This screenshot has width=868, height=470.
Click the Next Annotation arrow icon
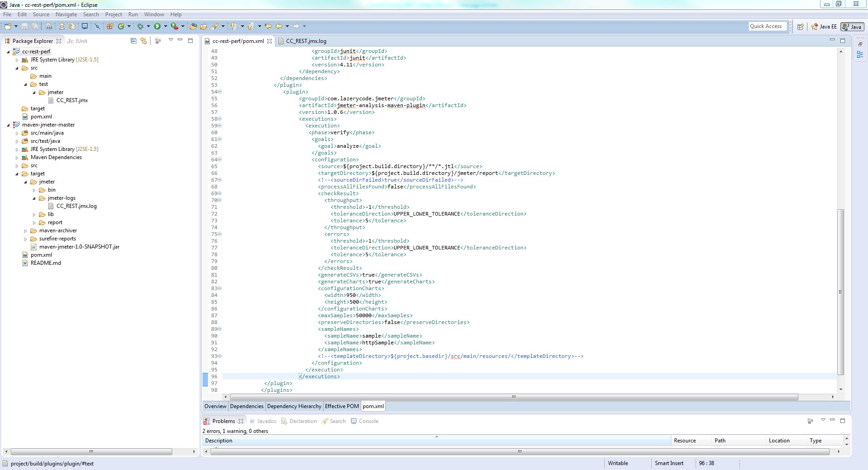[x=233, y=27]
